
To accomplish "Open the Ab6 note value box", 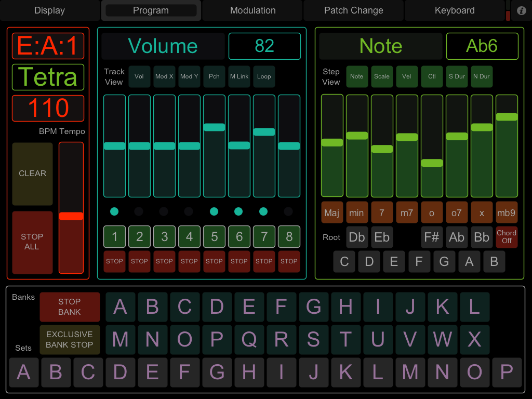I will click(482, 46).
